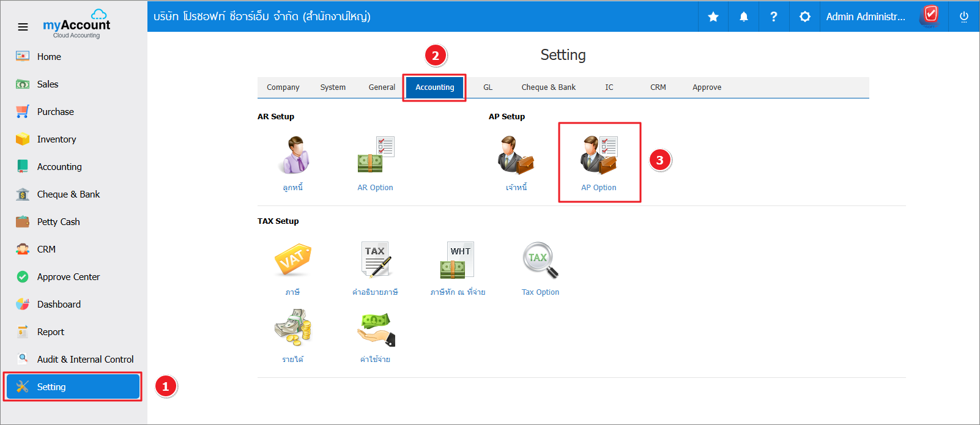Open the tax description TAX pen icon
This screenshot has width=980, height=425.
tap(376, 260)
